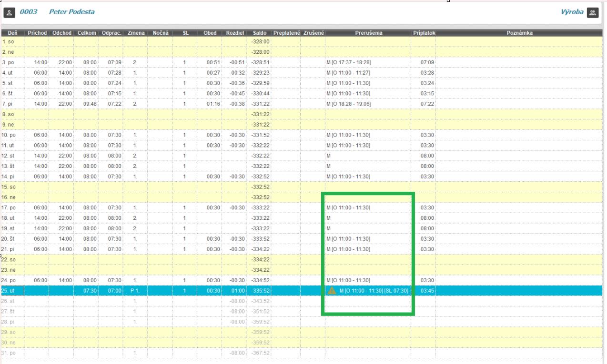607x364 pixels.
Task: Click the employee number 0003
Action: pos(29,12)
